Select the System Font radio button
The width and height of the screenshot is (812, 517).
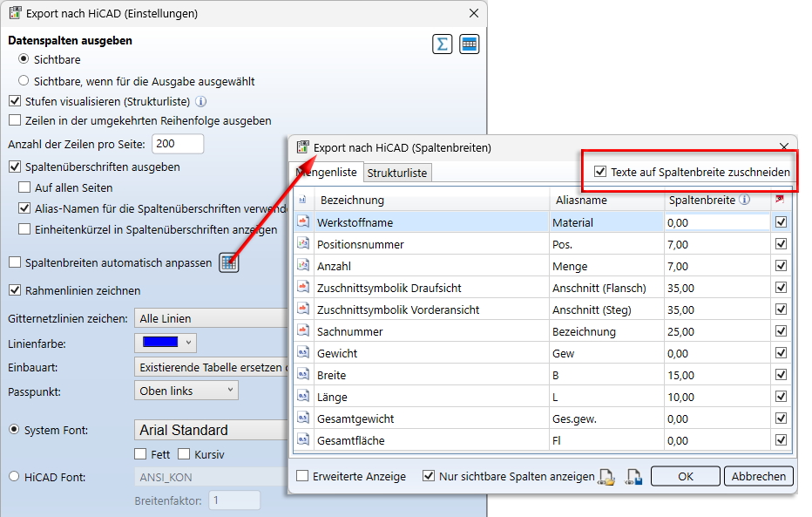click(14, 430)
